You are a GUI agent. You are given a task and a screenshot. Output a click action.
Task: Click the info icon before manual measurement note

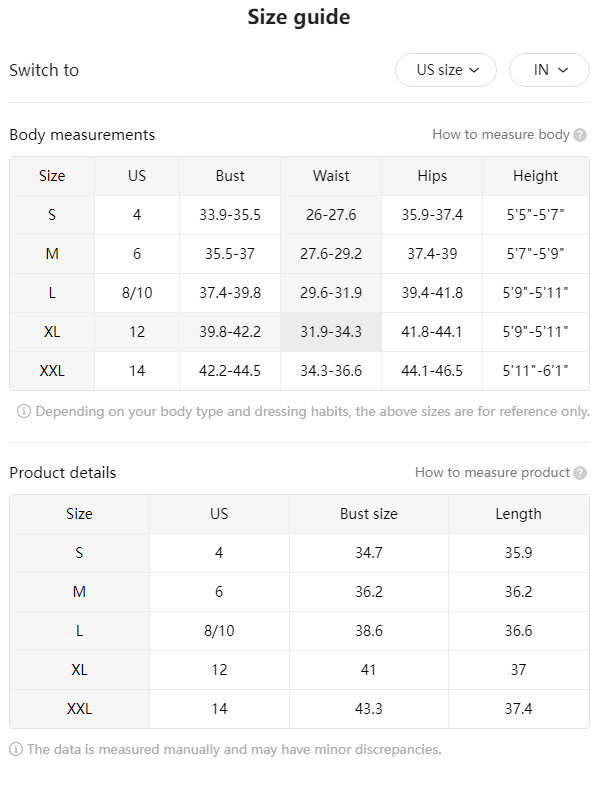coord(16,749)
